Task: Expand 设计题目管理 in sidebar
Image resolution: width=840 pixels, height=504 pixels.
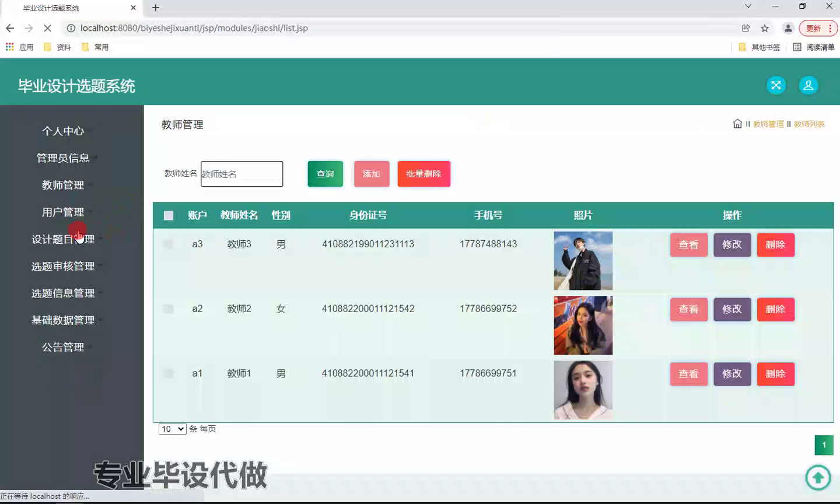Action: pos(63,239)
